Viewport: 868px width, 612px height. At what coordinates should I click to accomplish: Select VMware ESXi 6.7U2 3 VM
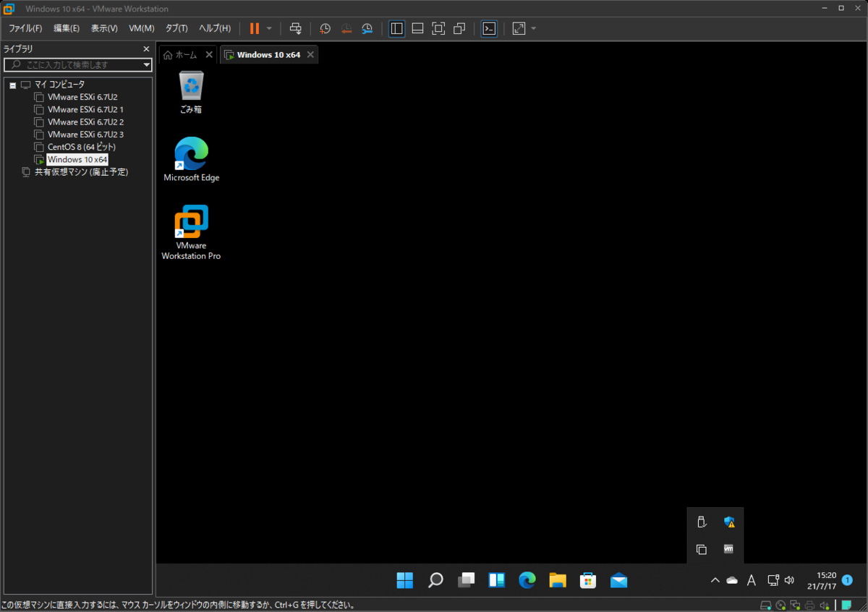[x=85, y=134]
